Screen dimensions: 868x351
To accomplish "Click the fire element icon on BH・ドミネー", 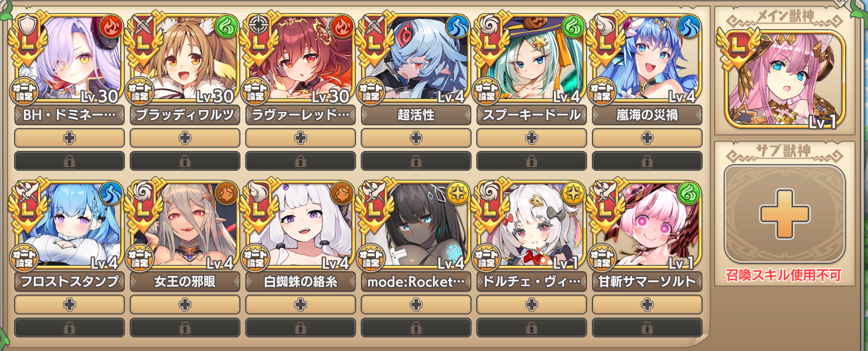I will [111, 27].
